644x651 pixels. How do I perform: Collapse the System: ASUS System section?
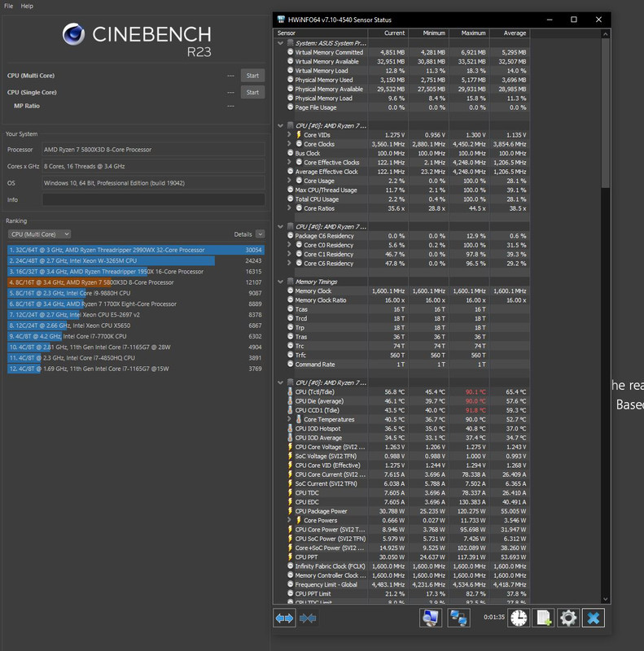point(280,43)
